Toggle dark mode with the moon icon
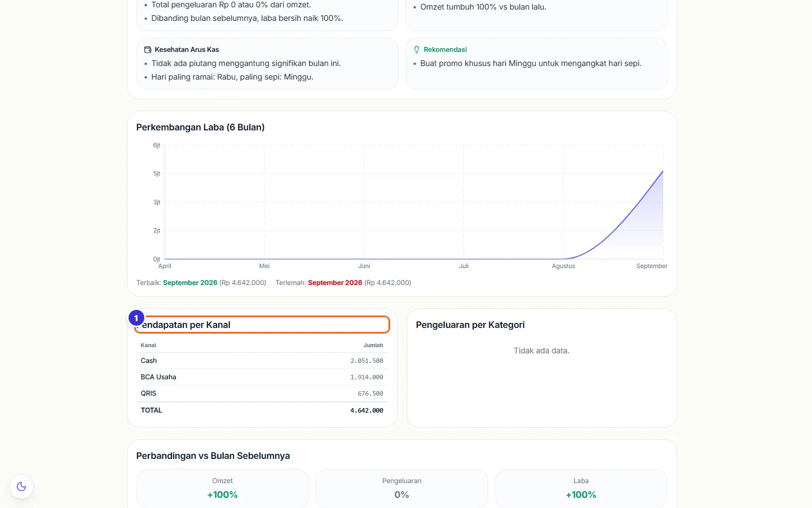Screen dimensions: 812x508 [x=21, y=487]
